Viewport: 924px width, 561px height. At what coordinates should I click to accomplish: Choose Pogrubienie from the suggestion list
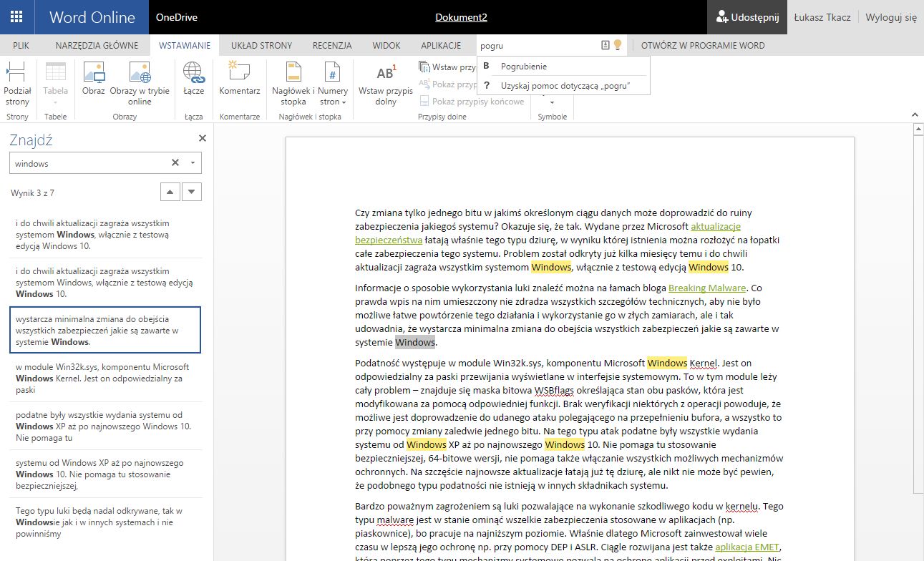(x=563, y=67)
